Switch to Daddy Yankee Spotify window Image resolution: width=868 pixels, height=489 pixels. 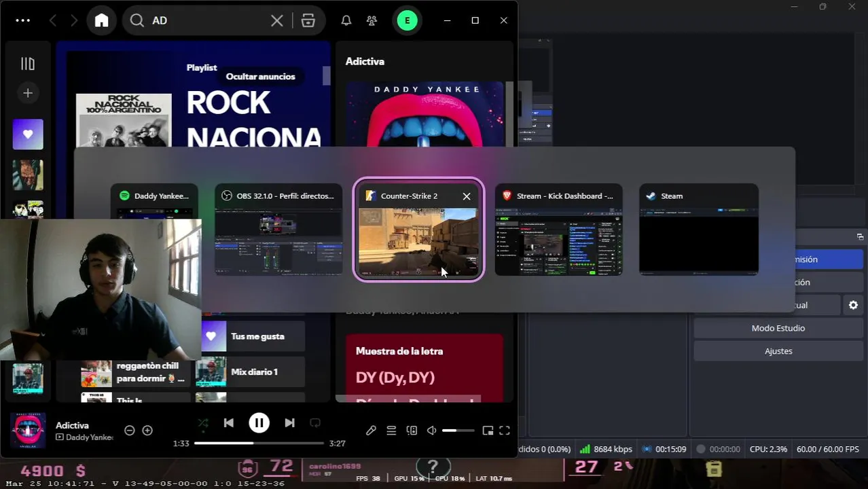[155, 229]
